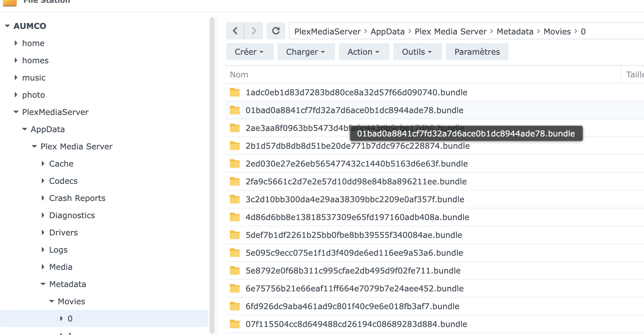Select folder icon of 1adc0eb1d83d7283bd80ce8a32d57f66d090740.bundle
The height and width of the screenshot is (335, 644).
235,92
